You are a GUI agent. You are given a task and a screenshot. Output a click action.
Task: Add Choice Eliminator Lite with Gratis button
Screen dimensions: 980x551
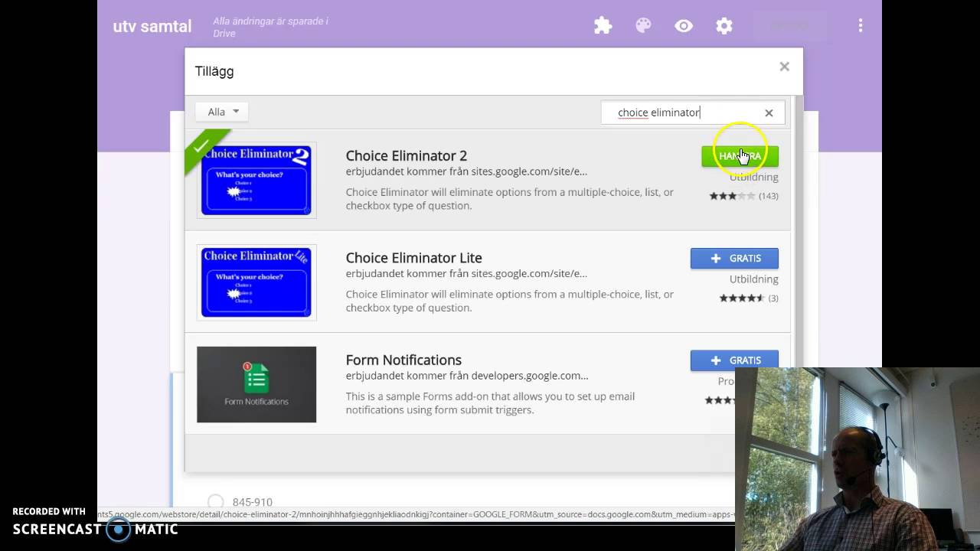[734, 258]
